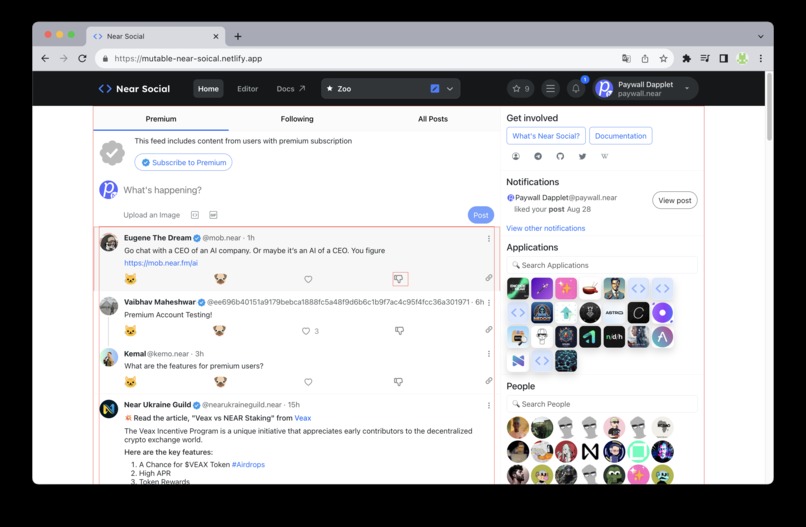
Task: Click Upload an Image
Action: [152, 215]
